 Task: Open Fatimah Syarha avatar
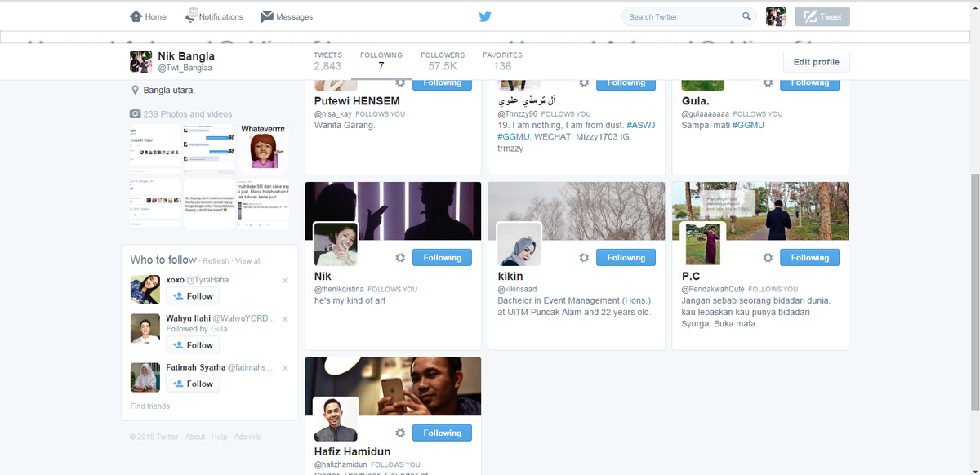point(145,377)
